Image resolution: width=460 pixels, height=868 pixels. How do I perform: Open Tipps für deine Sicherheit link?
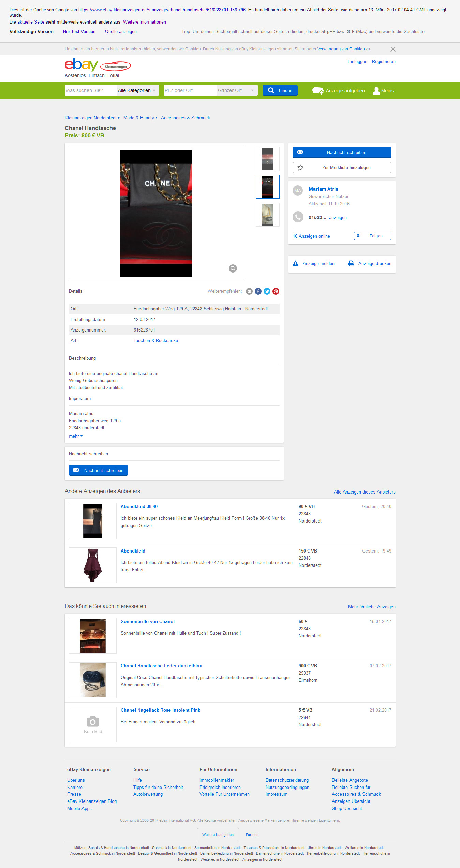[158, 788]
